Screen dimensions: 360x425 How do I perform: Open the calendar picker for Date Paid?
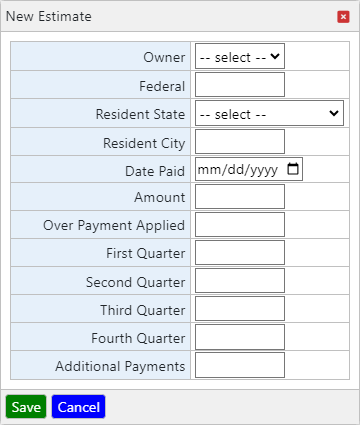293,169
